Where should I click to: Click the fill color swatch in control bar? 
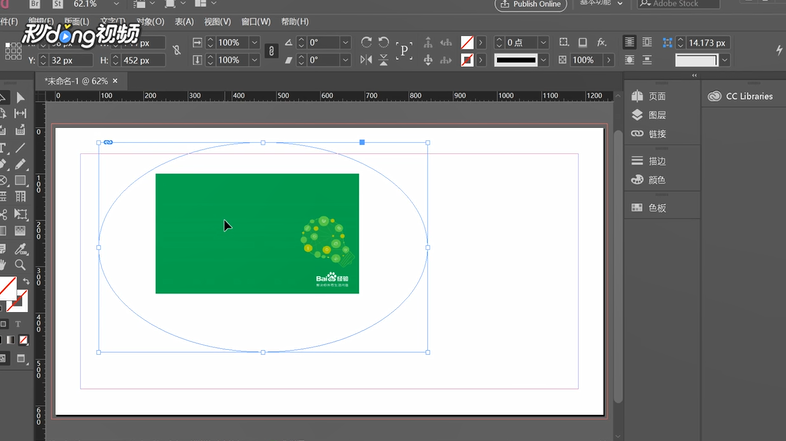[x=467, y=43]
